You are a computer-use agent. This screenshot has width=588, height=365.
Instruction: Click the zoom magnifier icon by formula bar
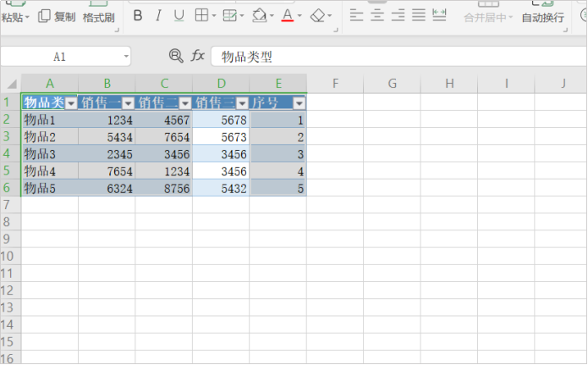(175, 56)
